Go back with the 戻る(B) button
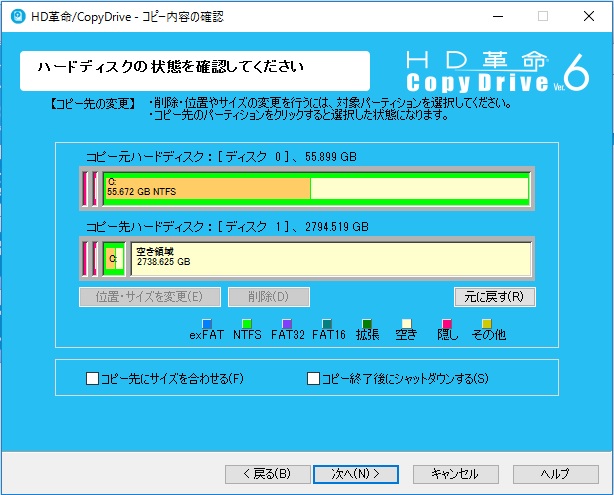614x495 pixels. pos(267,474)
